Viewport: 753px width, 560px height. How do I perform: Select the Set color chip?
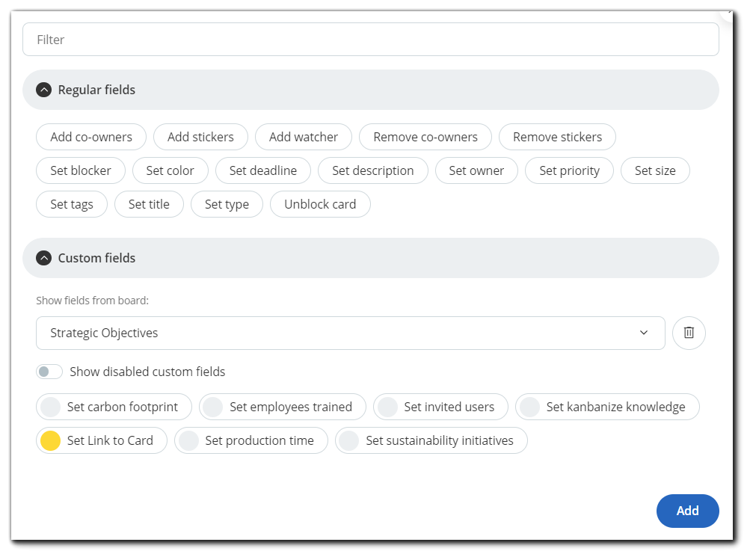[x=170, y=170]
